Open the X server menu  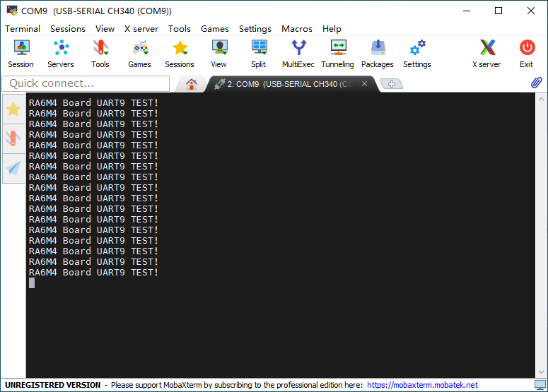[x=141, y=29]
